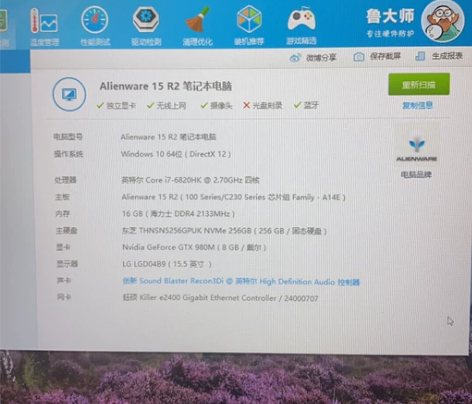Click the 无线上网 check status item
Image resolution: width=472 pixels, height=404 pixels.
coord(167,106)
